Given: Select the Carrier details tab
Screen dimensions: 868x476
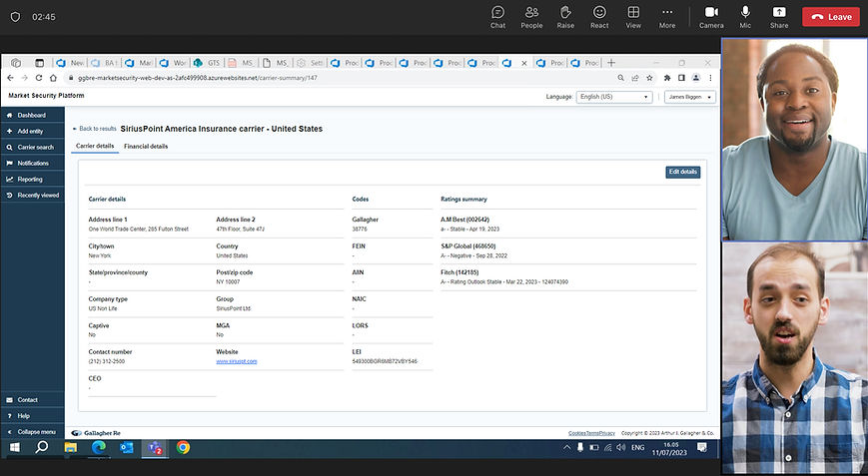Looking at the screenshot, I should (95, 146).
